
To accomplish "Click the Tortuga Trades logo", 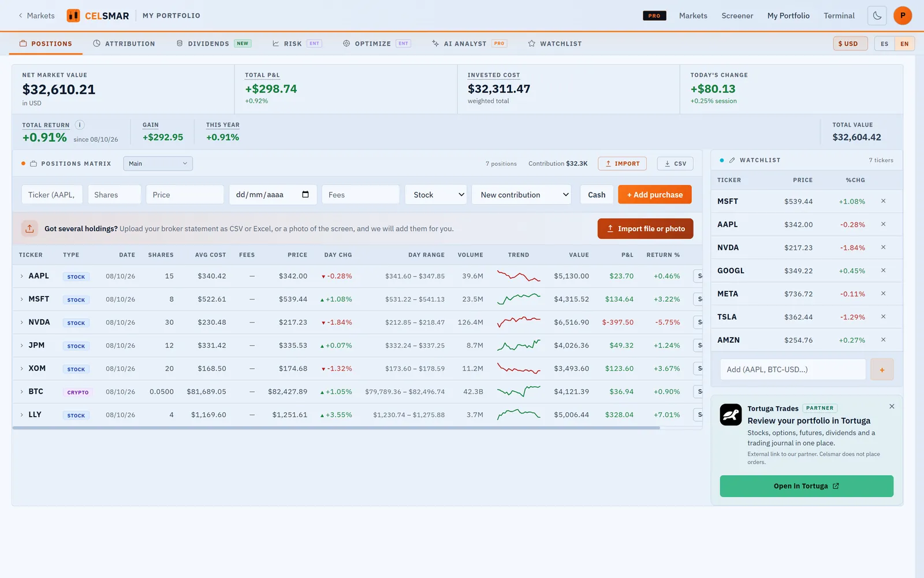I will 731,414.
